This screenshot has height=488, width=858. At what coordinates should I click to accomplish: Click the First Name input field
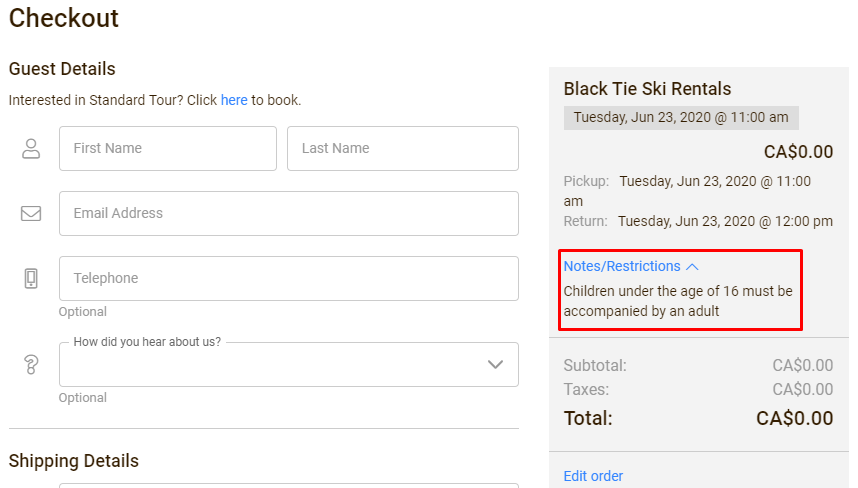(x=168, y=148)
